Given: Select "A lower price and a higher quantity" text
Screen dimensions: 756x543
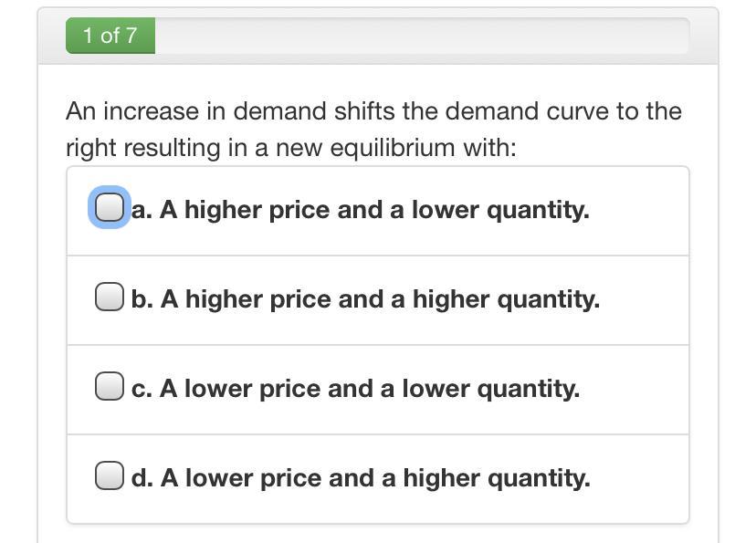Looking at the screenshot, I should click(375, 478).
